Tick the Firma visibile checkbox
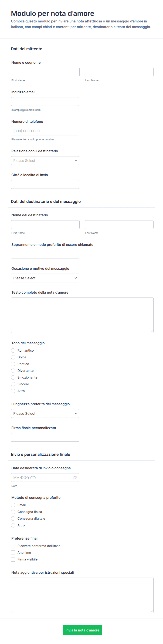This screenshot has width=163, height=644. pos(13,559)
